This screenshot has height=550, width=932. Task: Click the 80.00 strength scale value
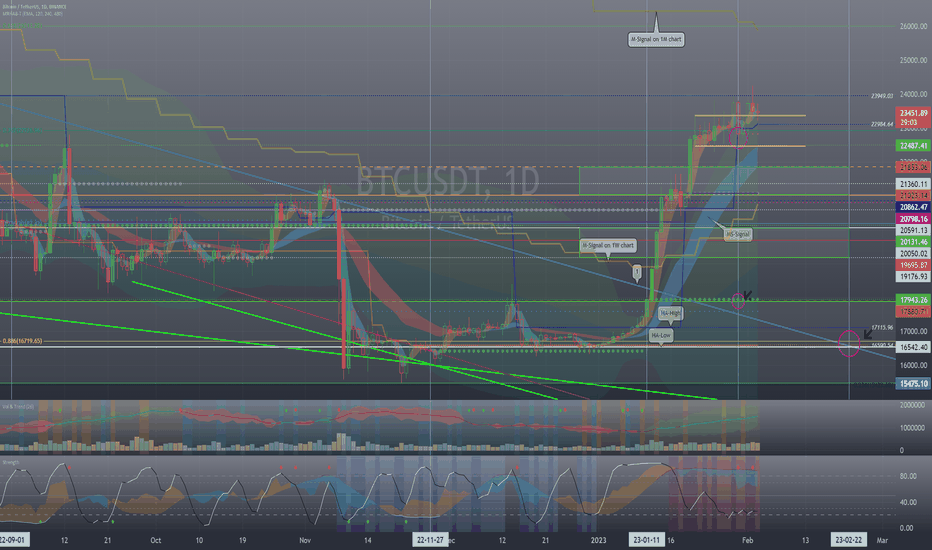click(x=908, y=476)
